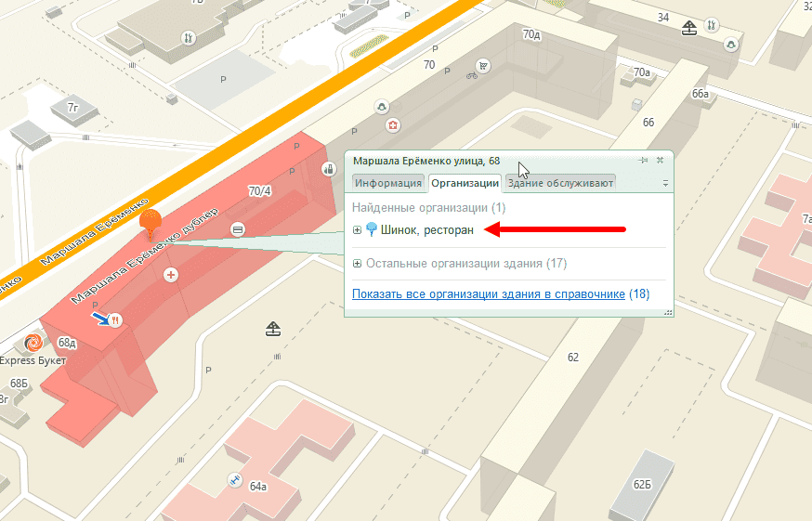The image size is (812, 521).
Task: Click the red medical cross icon on building 70
Action: 393,125
